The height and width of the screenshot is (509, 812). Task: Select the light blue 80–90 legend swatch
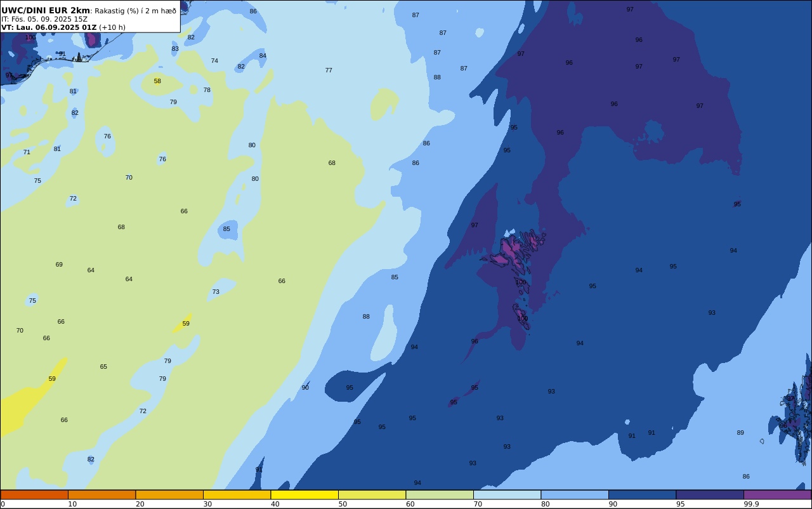[575, 495]
